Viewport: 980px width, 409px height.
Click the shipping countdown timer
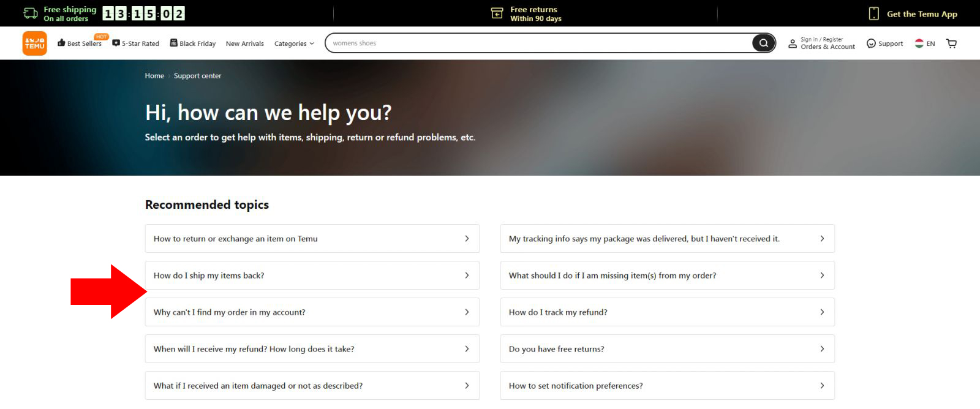pos(144,13)
